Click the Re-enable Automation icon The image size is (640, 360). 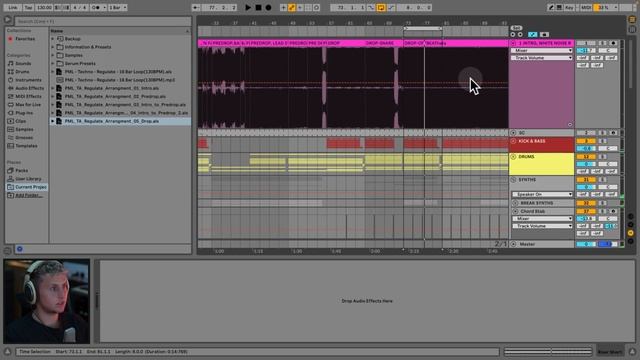(x=300, y=7)
